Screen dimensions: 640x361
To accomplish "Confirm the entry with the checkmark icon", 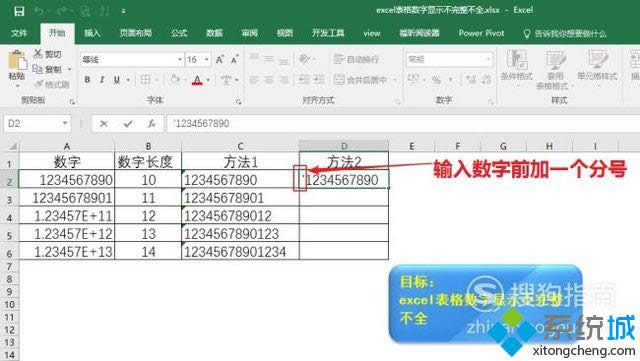I will pos(128,123).
